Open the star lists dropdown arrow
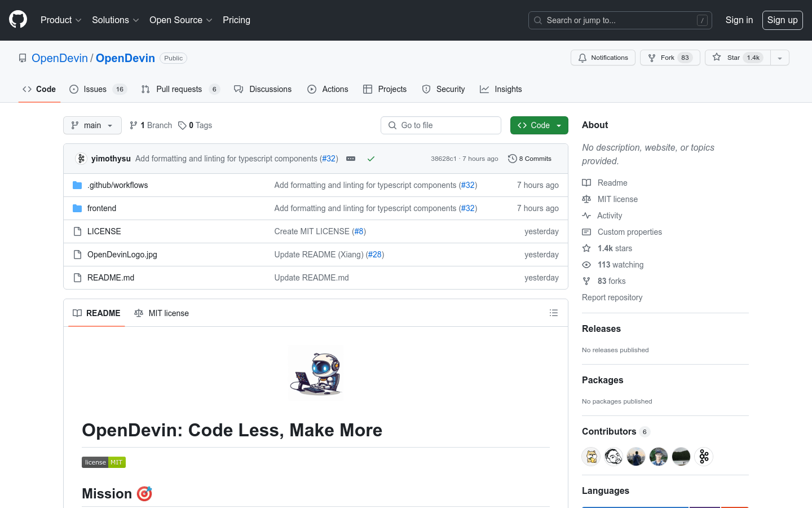The image size is (812, 508). point(780,58)
